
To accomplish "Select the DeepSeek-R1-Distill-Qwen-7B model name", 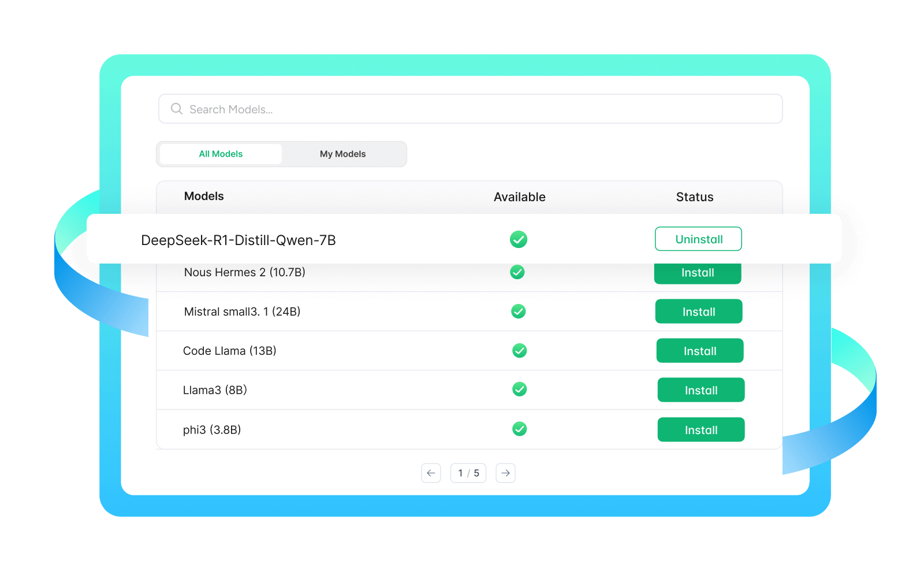I will coord(238,240).
